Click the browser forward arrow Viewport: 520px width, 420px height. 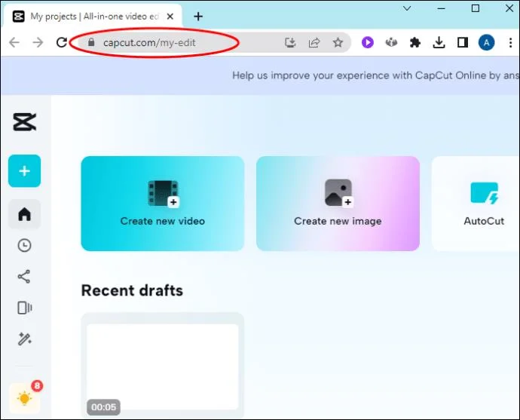38,42
